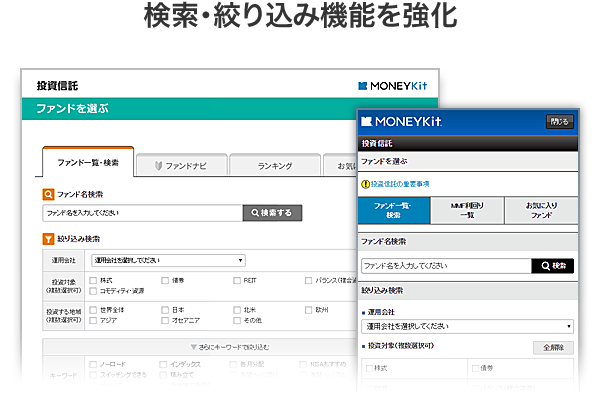Screen dimensions: 600x396
Task: Select the ファンド一覧・検索 tab in mobile window
Action: click(394, 210)
